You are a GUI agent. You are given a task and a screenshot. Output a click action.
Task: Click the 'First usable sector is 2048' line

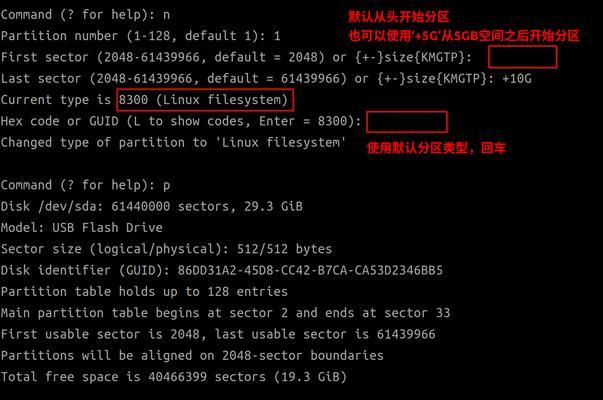pyautogui.click(x=218, y=334)
